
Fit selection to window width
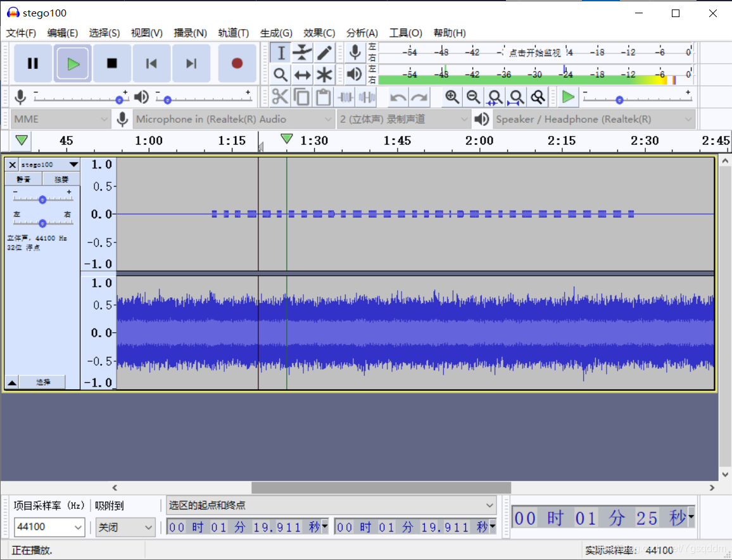pyautogui.click(x=495, y=97)
